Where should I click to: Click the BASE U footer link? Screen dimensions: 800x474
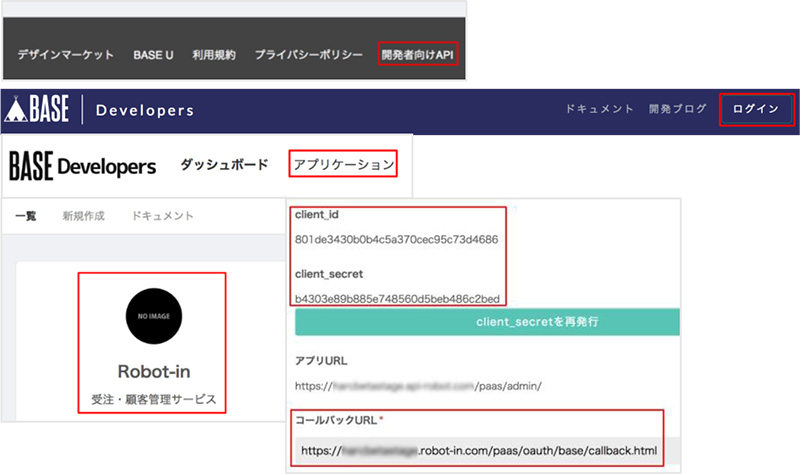[153, 55]
